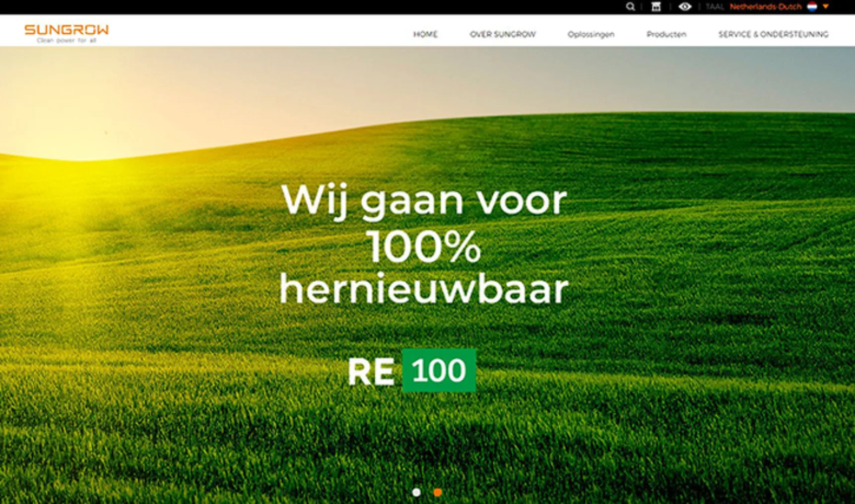The image size is (855, 504).
Task: Go to the HOME menu item
Action: (425, 34)
